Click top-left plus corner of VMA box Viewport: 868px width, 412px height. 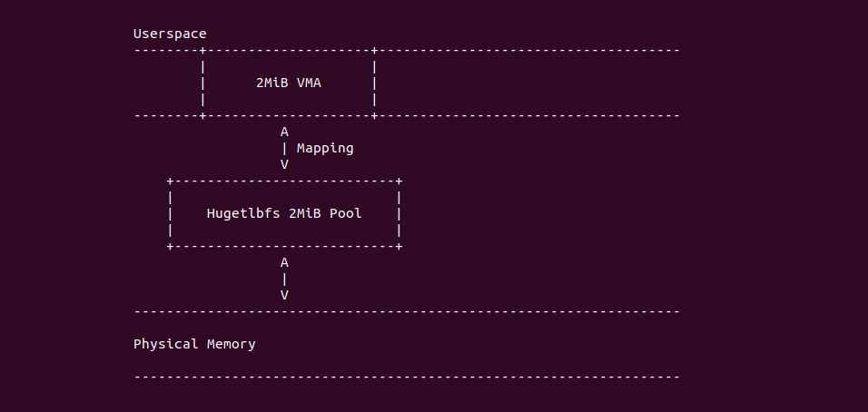202,50
